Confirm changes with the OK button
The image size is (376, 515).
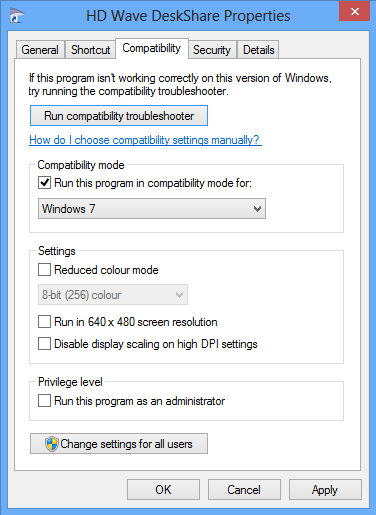(x=163, y=490)
